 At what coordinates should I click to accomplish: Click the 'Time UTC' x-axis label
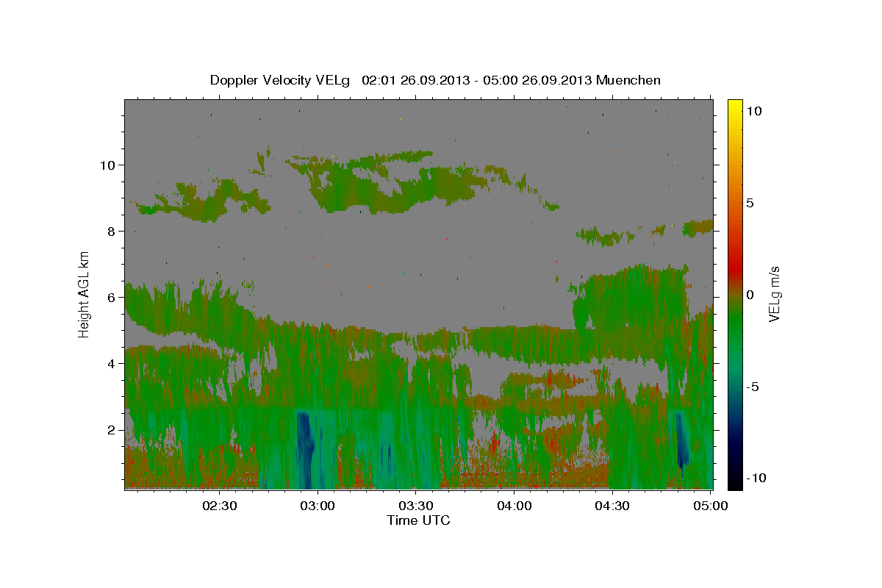pos(418,520)
